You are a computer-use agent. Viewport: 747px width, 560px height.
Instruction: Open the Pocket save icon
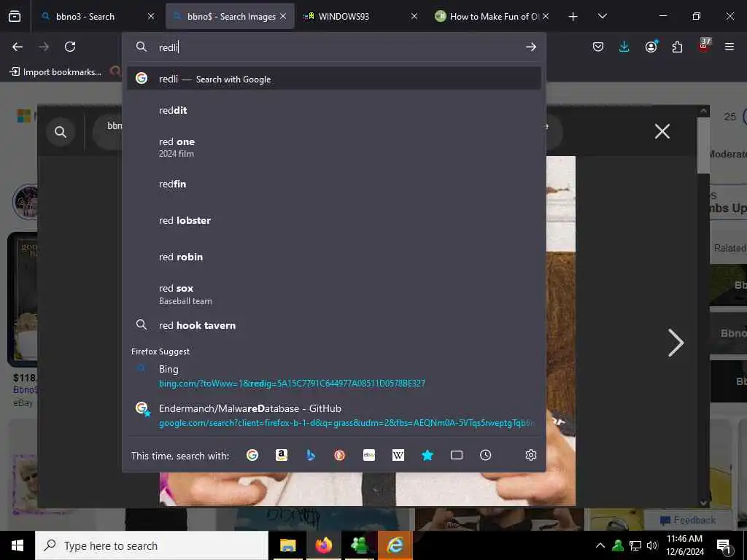[598, 47]
